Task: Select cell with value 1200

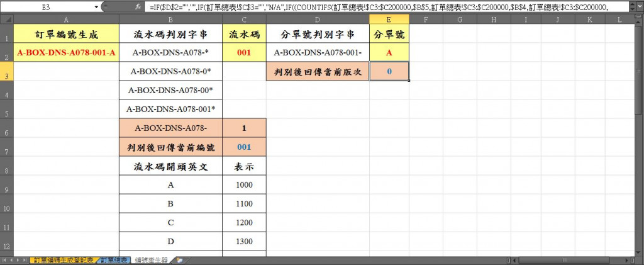Action: (x=244, y=222)
